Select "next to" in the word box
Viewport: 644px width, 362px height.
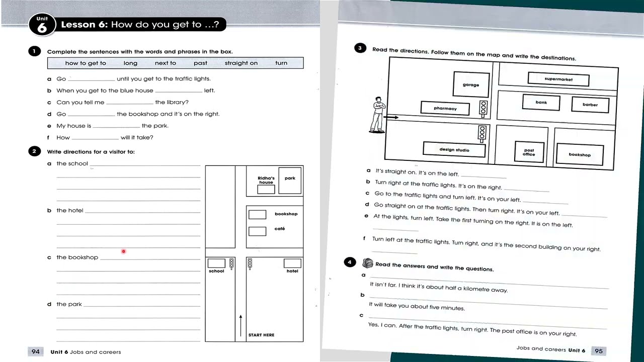click(x=166, y=63)
